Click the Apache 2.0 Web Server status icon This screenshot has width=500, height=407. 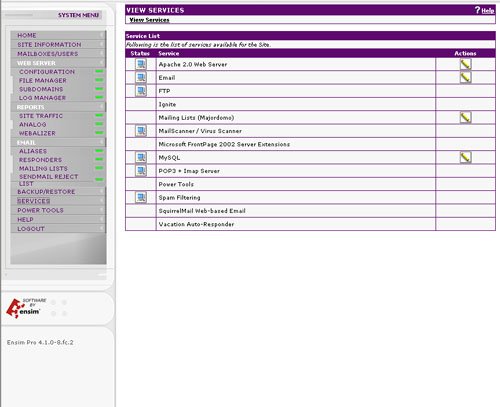coord(141,64)
